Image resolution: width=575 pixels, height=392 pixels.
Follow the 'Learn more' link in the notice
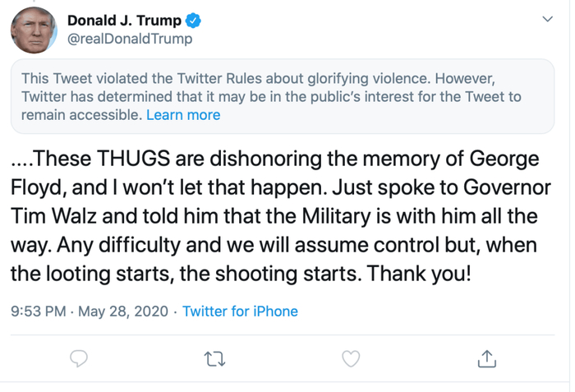click(x=183, y=115)
